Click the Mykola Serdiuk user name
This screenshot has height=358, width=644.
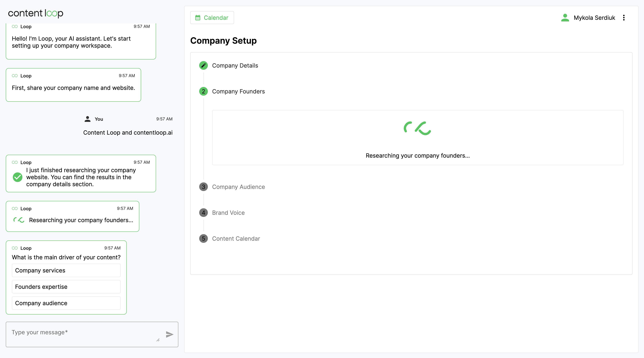coord(594,18)
